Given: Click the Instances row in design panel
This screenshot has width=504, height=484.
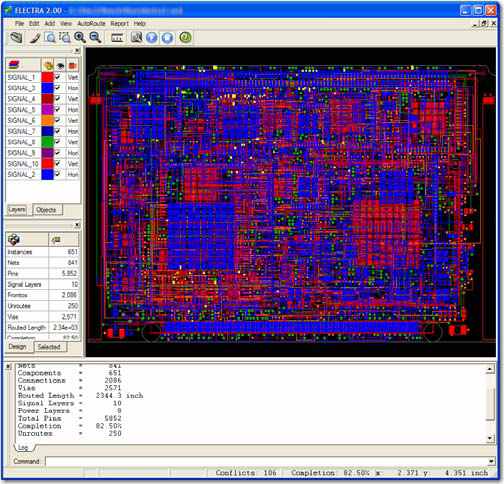Looking at the screenshot, I should 42,252.
